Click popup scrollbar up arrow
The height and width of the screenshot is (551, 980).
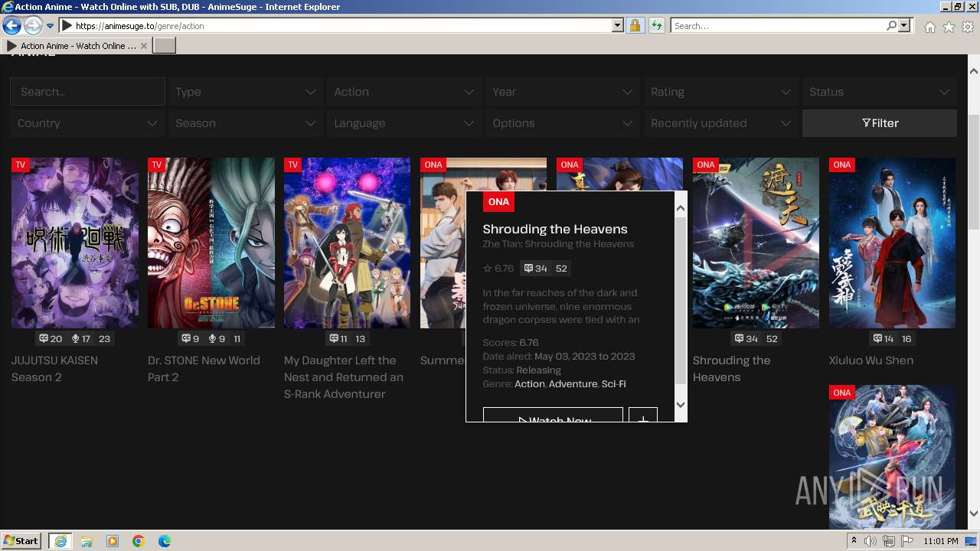click(x=681, y=207)
